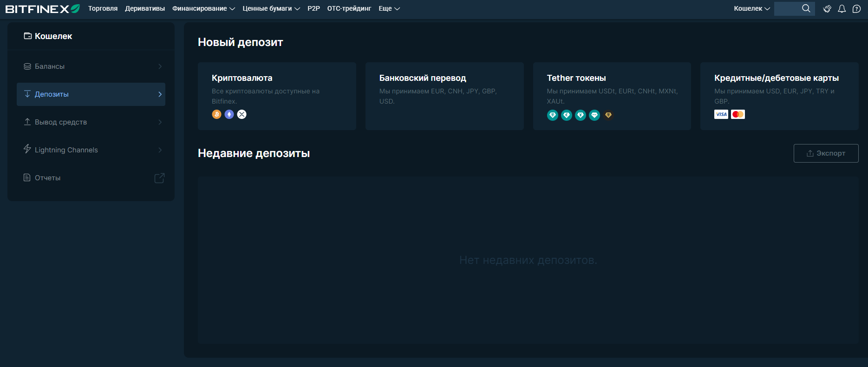Expand the Lightning Channels chevron arrow
The image size is (868, 367).
point(160,150)
